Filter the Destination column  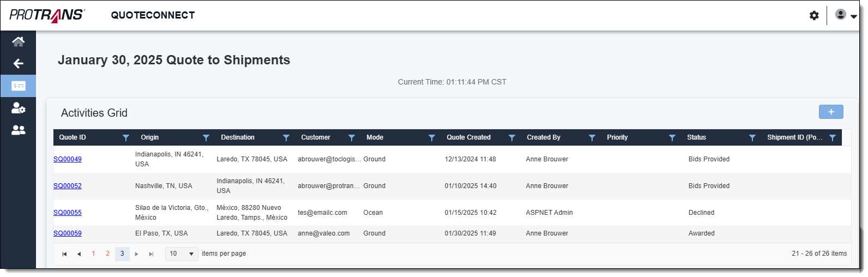(x=286, y=138)
